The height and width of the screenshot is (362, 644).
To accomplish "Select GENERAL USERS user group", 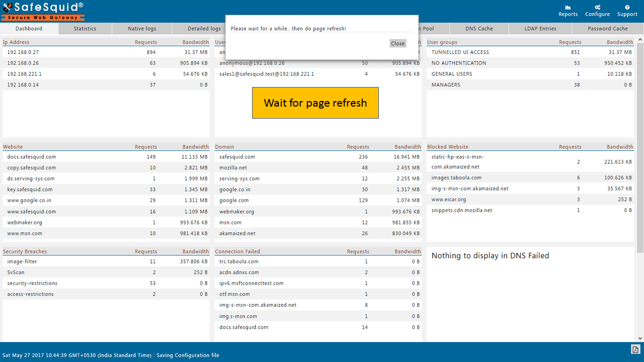I will [530, 74].
